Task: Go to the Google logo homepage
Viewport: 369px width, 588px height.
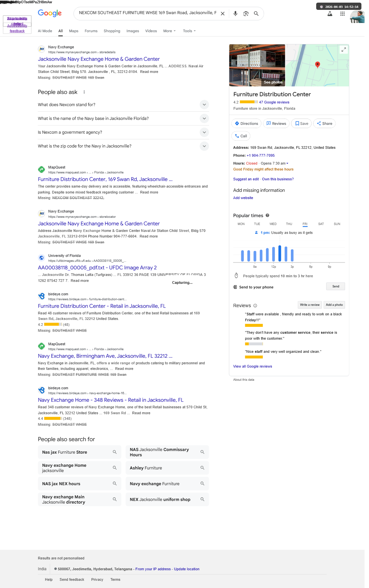Action: pyautogui.click(x=50, y=13)
